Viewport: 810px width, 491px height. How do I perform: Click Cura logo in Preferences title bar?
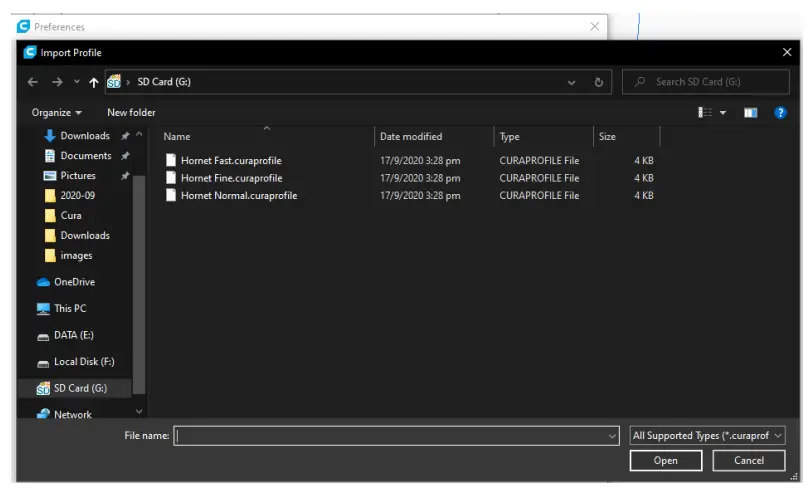23,26
